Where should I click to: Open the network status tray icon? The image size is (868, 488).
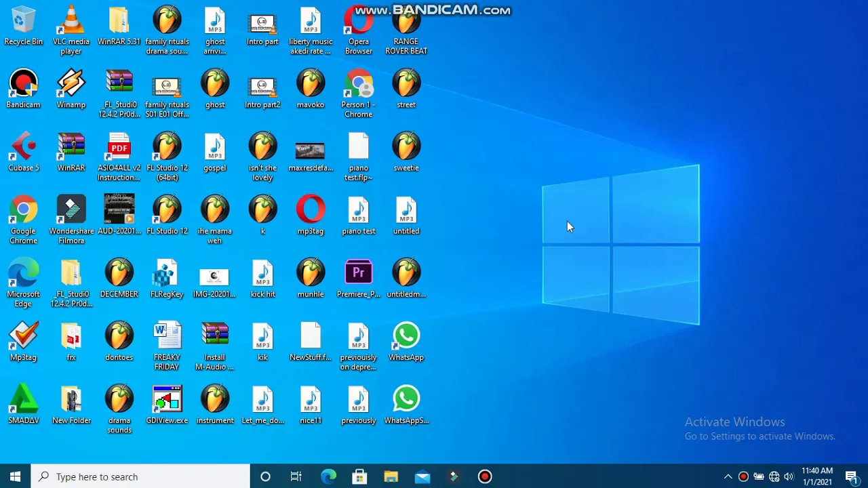(774, 476)
